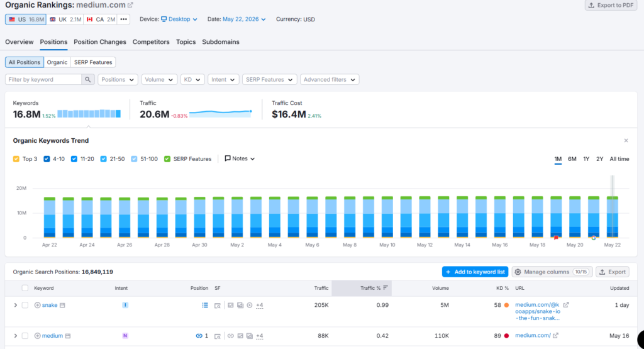
Task: Open SERP snapshot icon beside medium keyword
Action: point(68,336)
